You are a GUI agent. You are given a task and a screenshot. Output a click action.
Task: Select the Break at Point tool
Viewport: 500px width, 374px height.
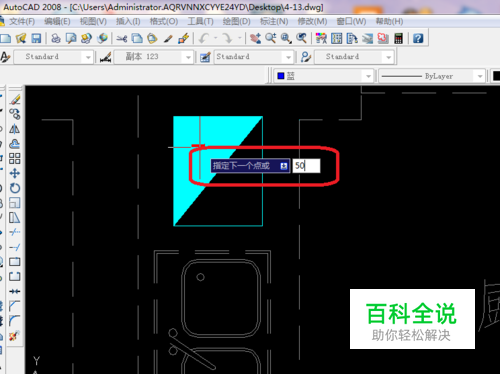tap(15, 262)
